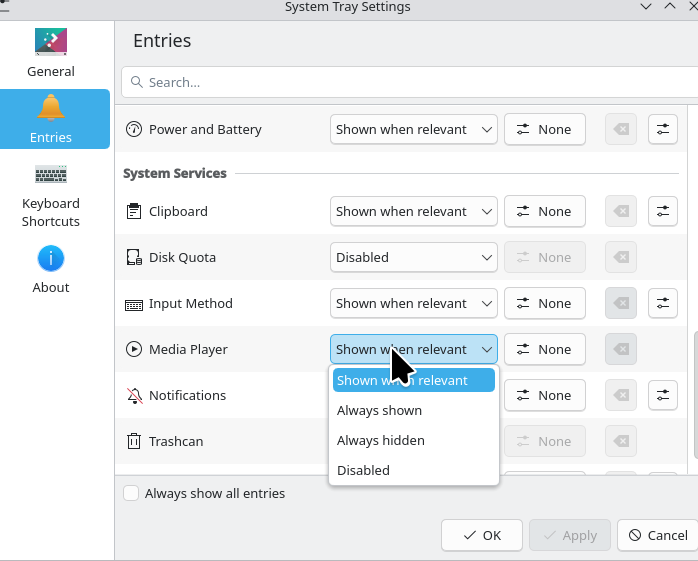
Task: Click the configure icon for Power and Battery
Action: coord(663,129)
